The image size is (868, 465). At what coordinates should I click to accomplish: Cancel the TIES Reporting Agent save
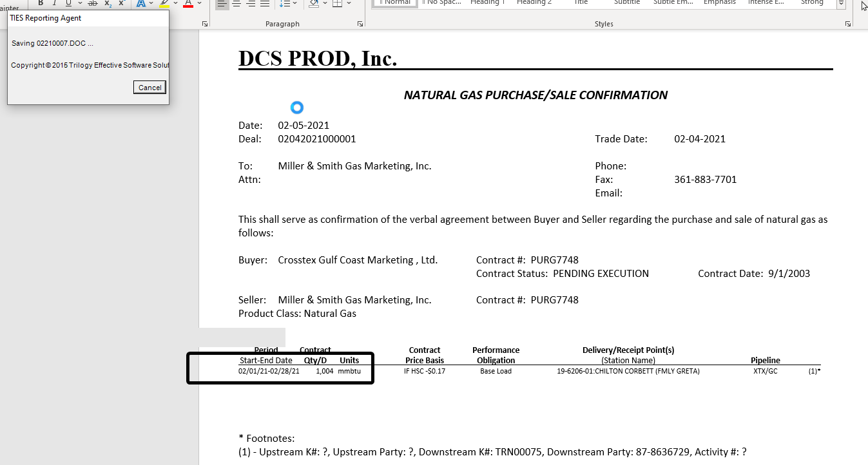coord(149,88)
